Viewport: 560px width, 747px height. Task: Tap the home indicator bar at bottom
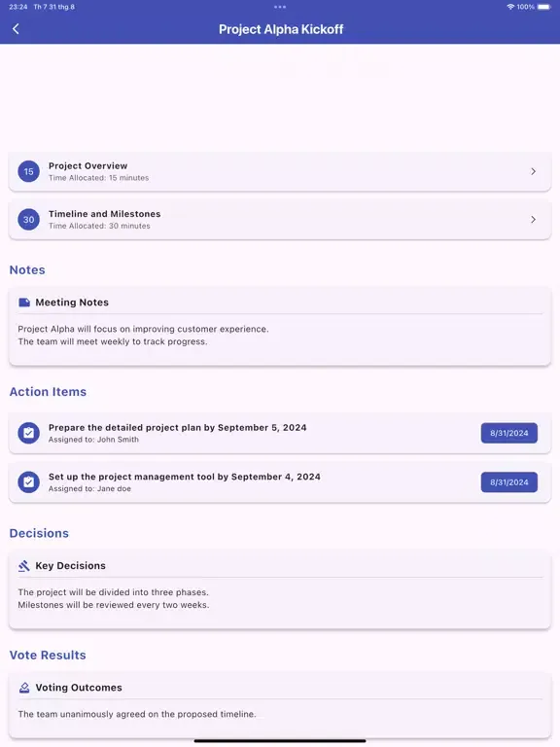pyautogui.click(x=280, y=741)
